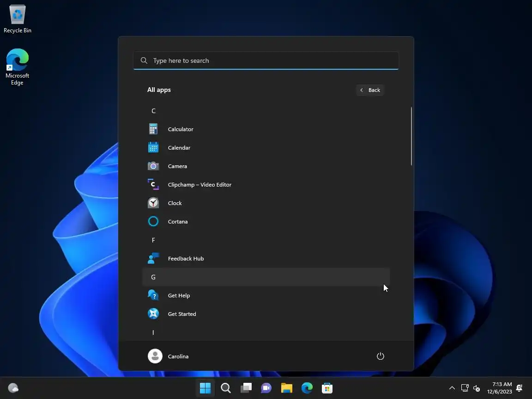Click the Calculator label text
The height and width of the screenshot is (399, 532).
tap(181, 129)
